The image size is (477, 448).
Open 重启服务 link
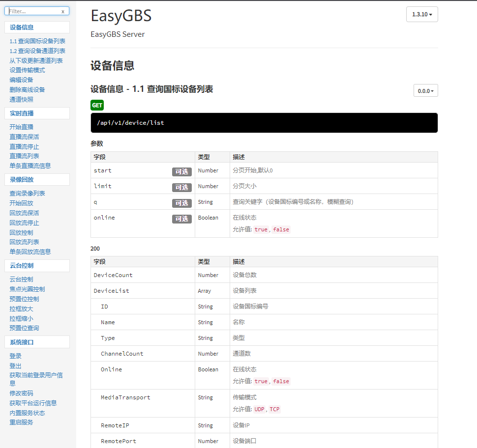click(x=21, y=422)
